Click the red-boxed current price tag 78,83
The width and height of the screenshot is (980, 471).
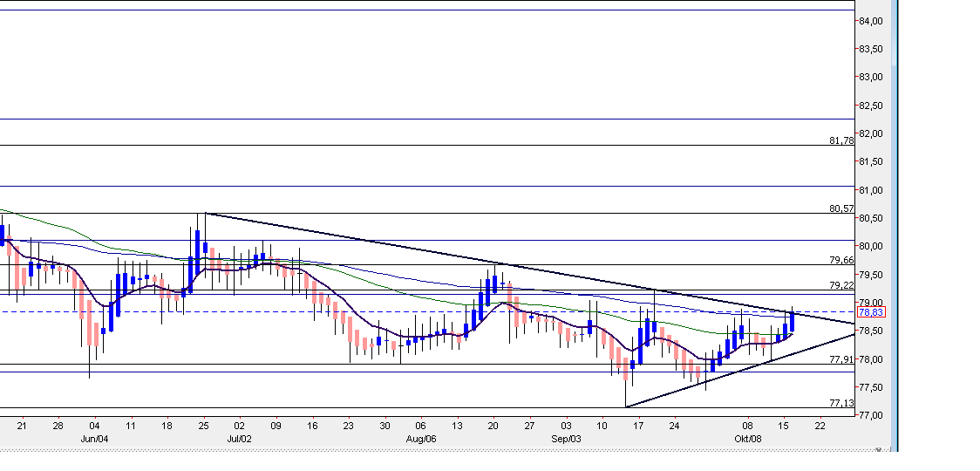click(x=870, y=311)
